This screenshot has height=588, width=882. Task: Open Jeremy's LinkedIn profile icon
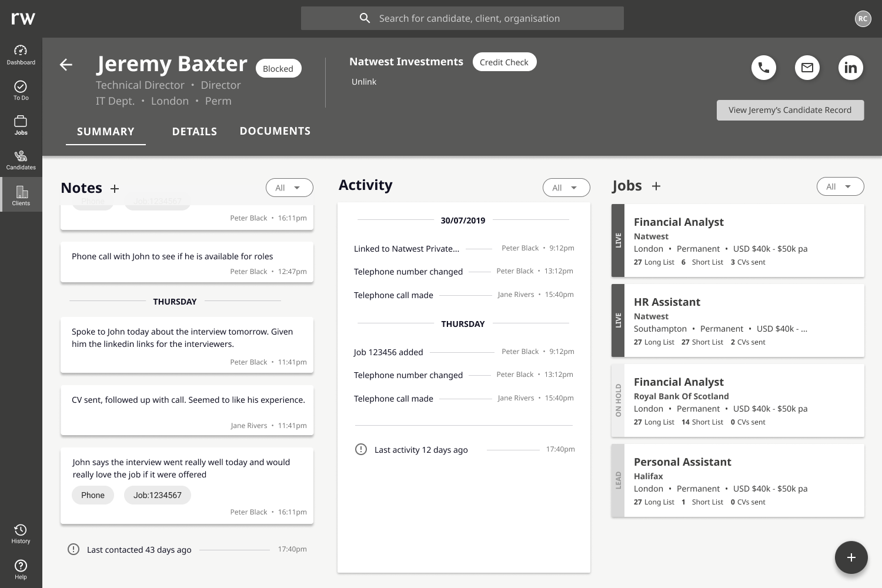point(851,68)
